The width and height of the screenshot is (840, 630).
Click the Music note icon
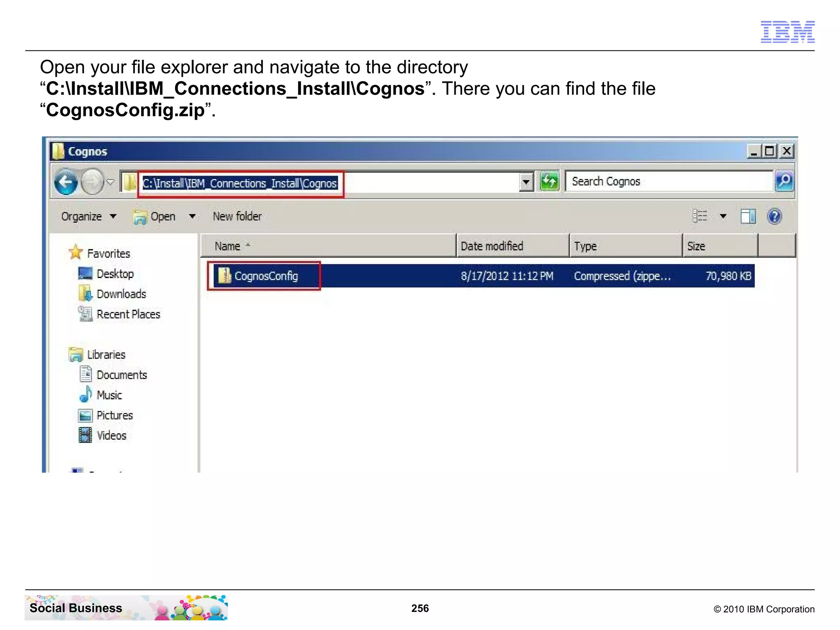point(86,394)
